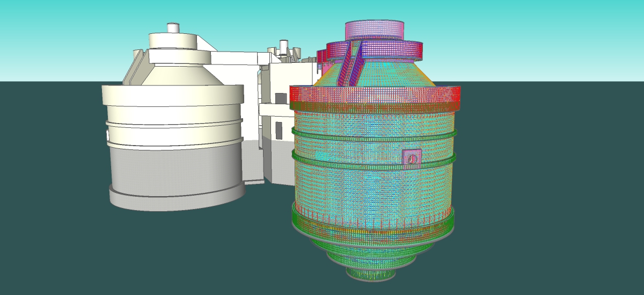Select the pink top cap of colored vessel
Image resolution: width=644 pixels, height=295 pixels.
pos(374,30)
